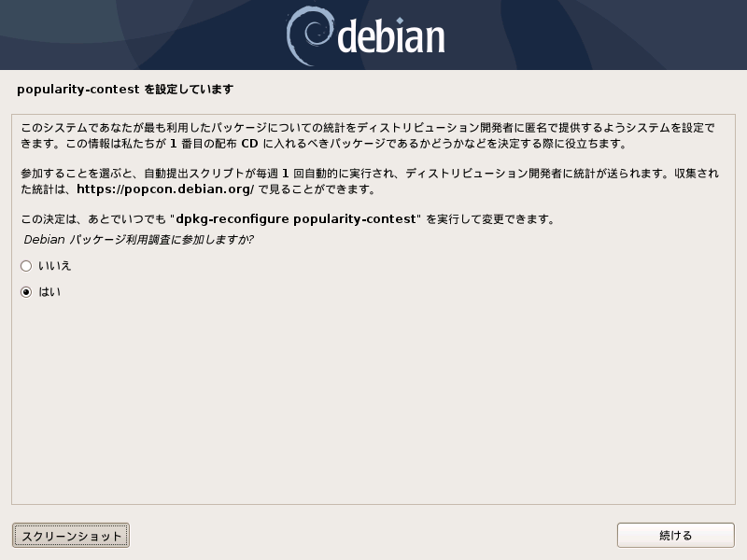Viewport: 747px width, 560px height.
Task: Click the dpkg-reconfigure popularity-contest command text
Action: 296,219
